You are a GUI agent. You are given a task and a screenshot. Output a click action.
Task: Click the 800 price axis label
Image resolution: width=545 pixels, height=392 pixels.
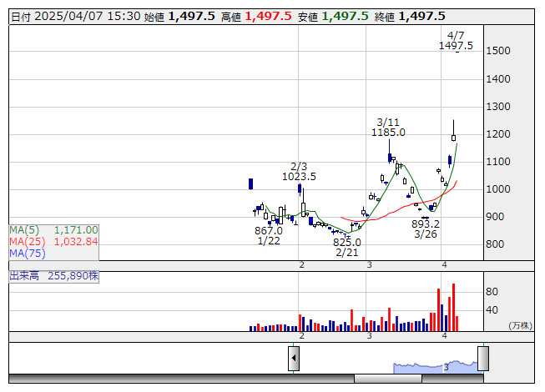(495, 244)
